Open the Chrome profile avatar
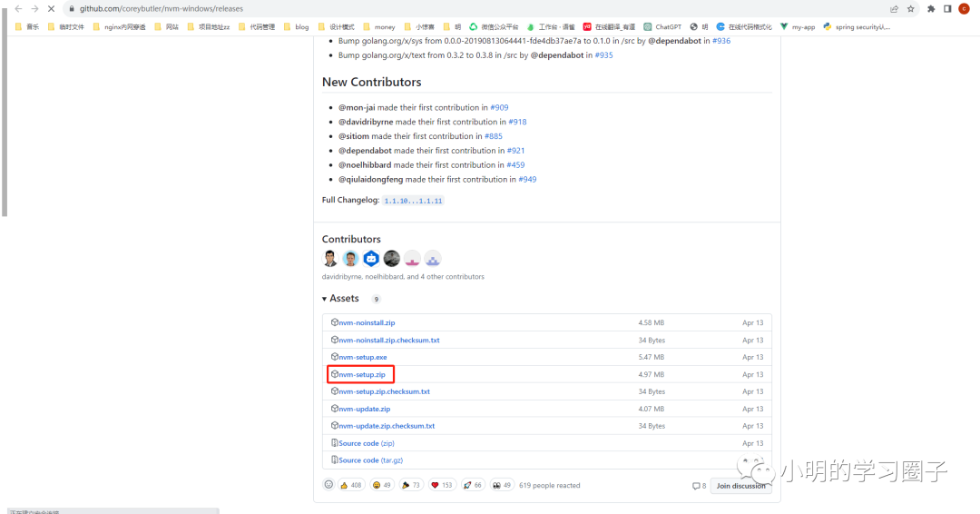This screenshot has height=514, width=980. (x=964, y=9)
